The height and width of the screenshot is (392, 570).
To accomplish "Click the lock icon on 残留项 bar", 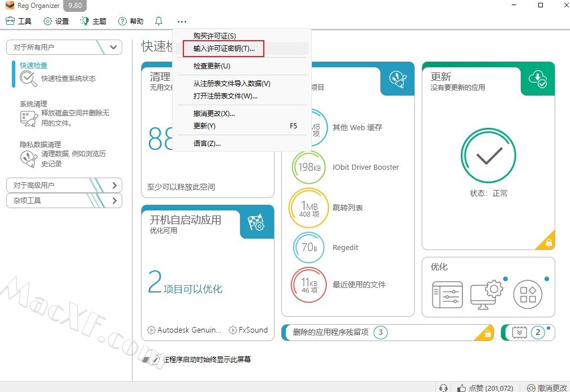I will click(x=488, y=333).
